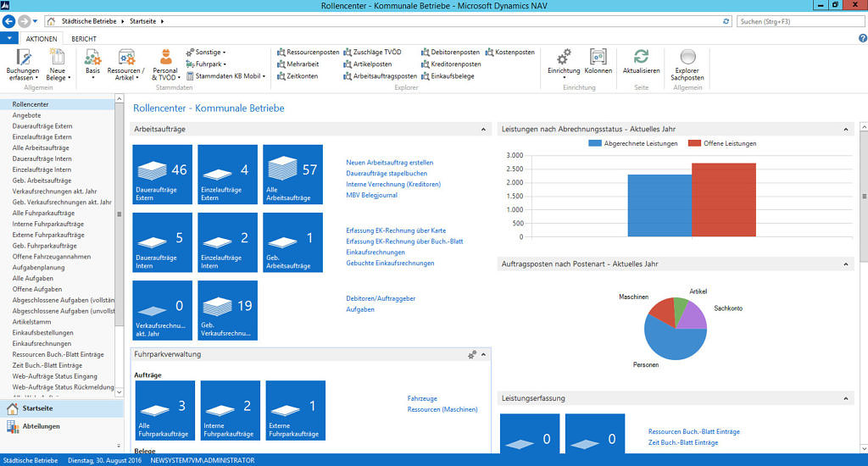Open Alle Fuhrparkaufträge in sidebar
868x466 pixels.
43,213
